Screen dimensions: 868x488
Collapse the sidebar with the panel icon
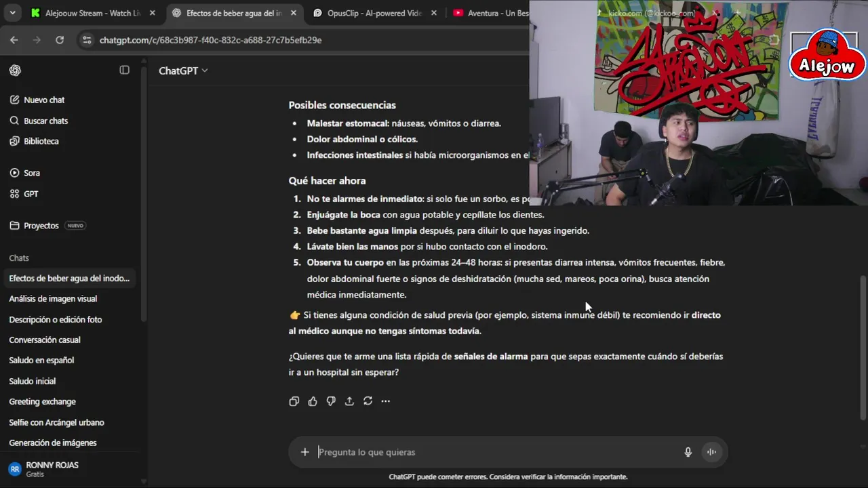(124, 70)
